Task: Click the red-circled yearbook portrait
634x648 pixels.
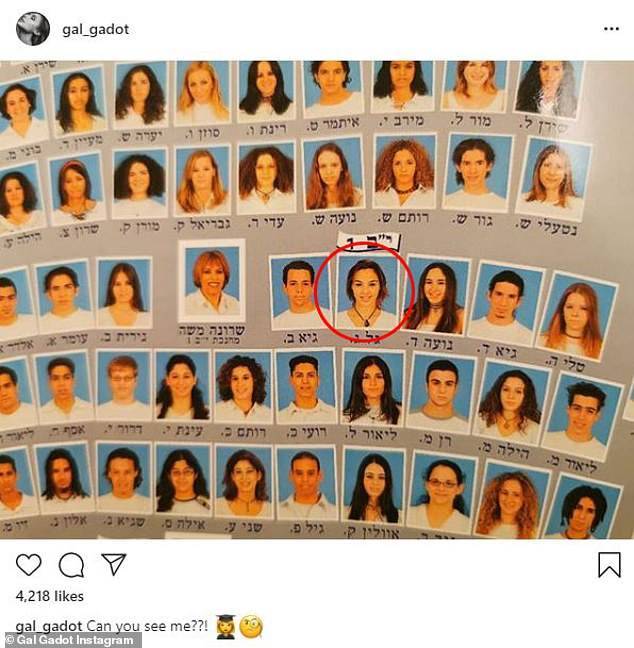Action: point(366,292)
